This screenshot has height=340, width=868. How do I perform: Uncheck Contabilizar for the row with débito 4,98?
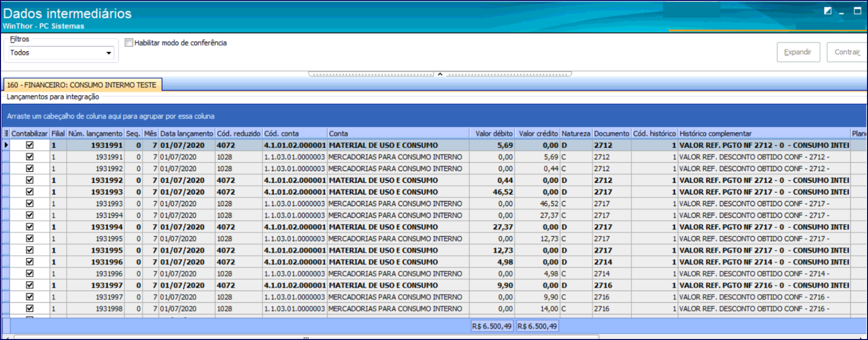pyautogui.click(x=29, y=262)
